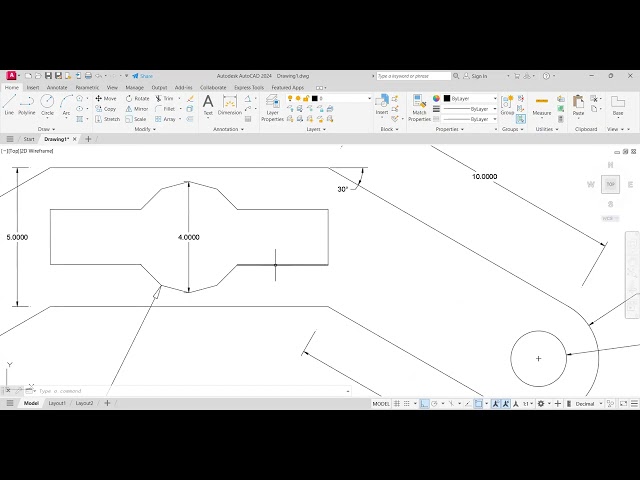Viewport: 640px width, 480px height.
Task: Expand the Layers panel
Action: (316, 129)
